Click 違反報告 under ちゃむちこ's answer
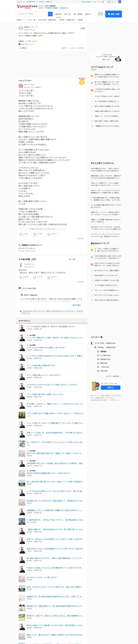The image size is (138, 644). [80, 282]
